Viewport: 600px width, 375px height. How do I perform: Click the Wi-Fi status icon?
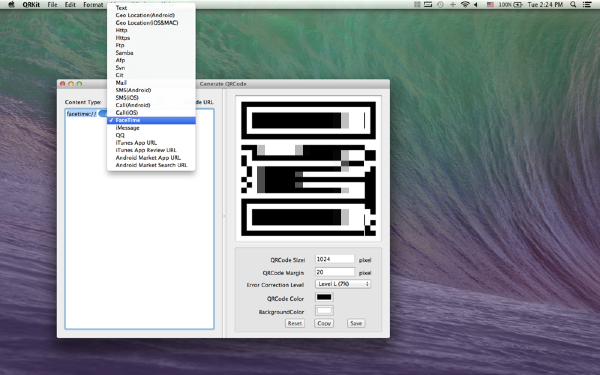[465, 5]
